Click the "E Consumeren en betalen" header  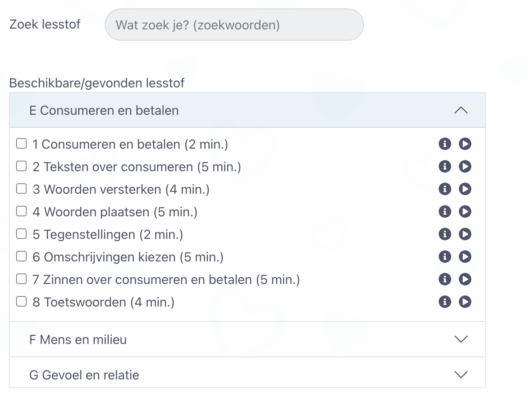pos(104,110)
